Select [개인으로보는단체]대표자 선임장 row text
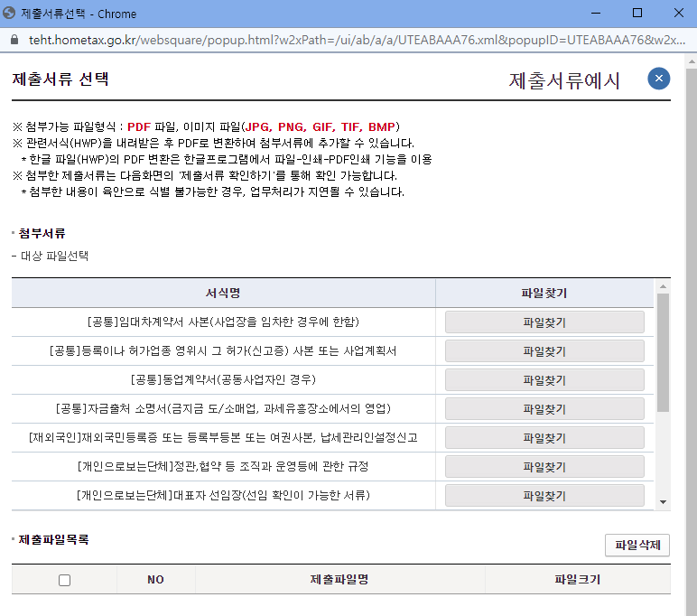The width and height of the screenshot is (697, 616). click(223, 495)
